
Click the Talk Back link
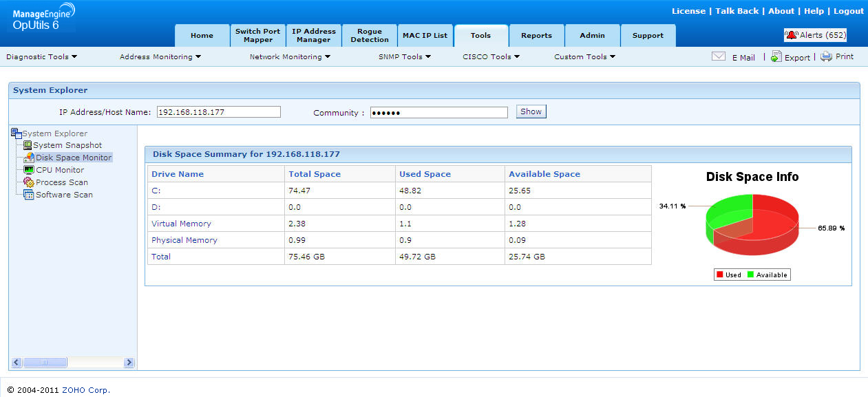pos(737,11)
